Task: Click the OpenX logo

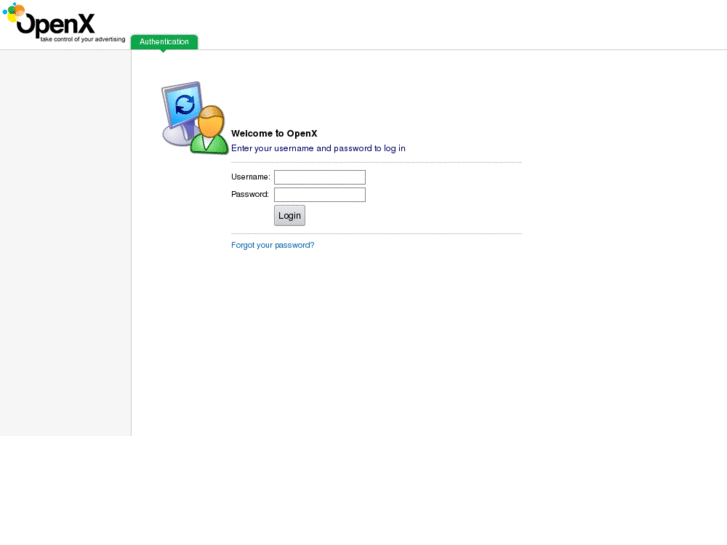Action: point(64,23)
